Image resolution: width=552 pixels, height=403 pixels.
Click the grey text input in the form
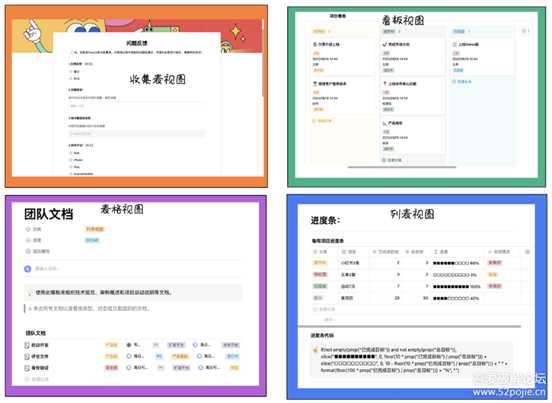[136, 133]
